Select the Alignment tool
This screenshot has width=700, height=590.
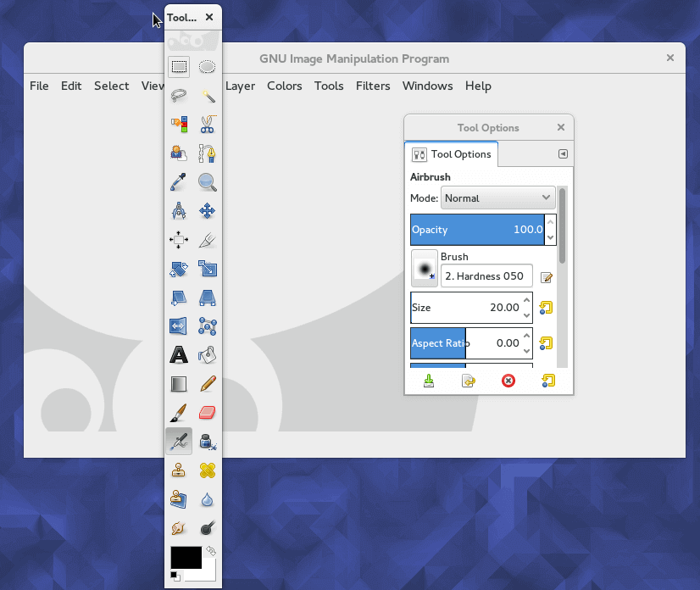(x=179, y=240)
